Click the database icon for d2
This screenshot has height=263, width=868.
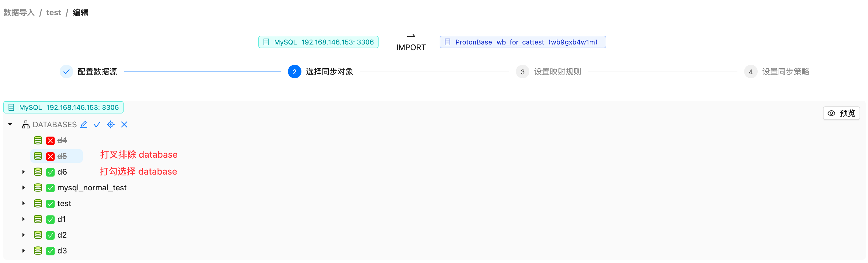point(38,235)
